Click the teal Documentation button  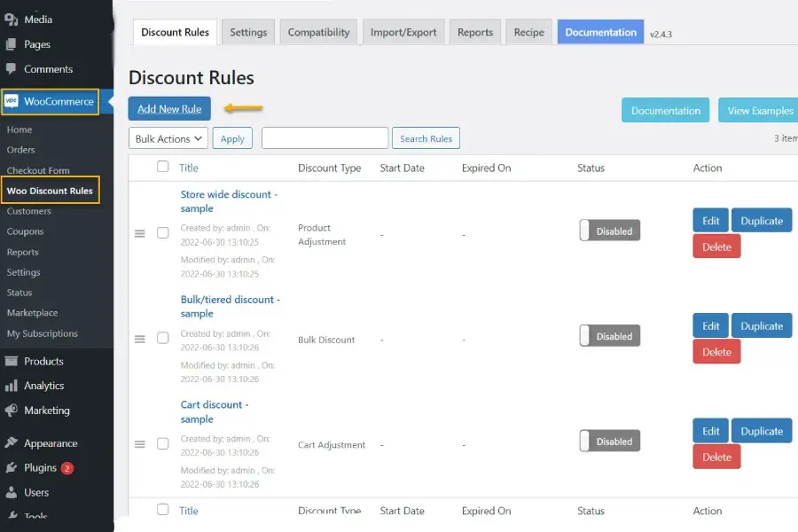pyautogui.click(x=666, y=111)
